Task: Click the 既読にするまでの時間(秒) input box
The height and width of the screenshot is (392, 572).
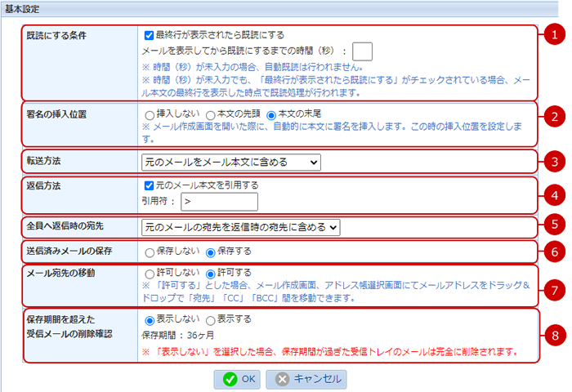Action: tap(362, 51)
